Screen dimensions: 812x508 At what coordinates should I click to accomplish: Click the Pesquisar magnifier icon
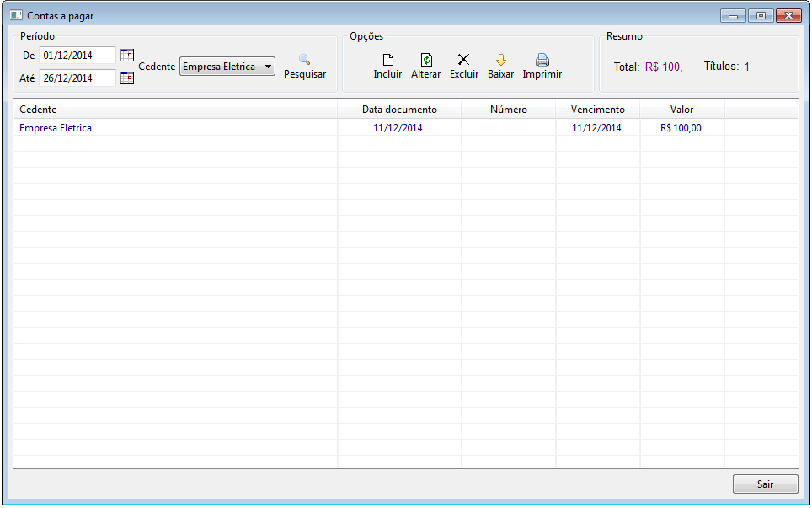(x=305, y=60)
